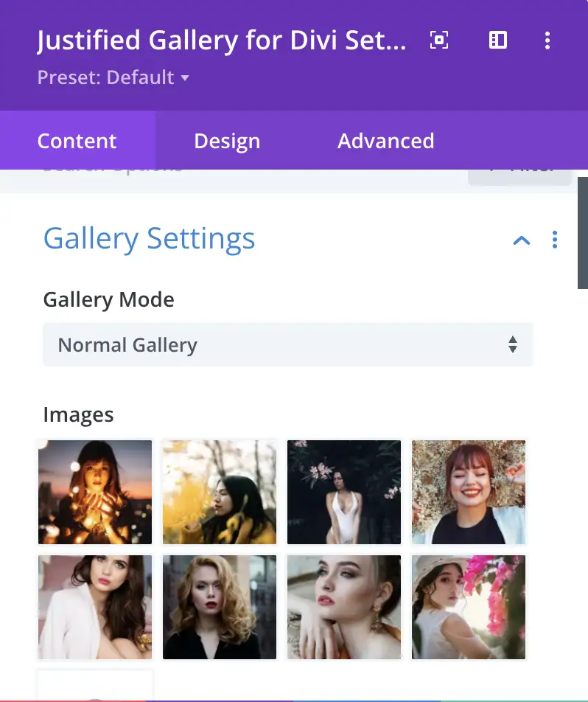Switch to the Design tab
Screen dimensions: 588x702
pyautogui.click(x=227, y=141)
